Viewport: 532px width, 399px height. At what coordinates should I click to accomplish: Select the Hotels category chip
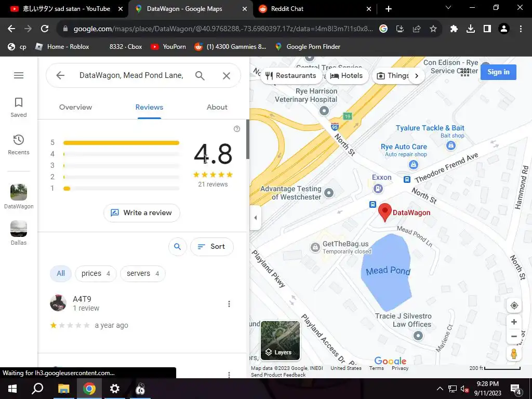tap(347, 76)
